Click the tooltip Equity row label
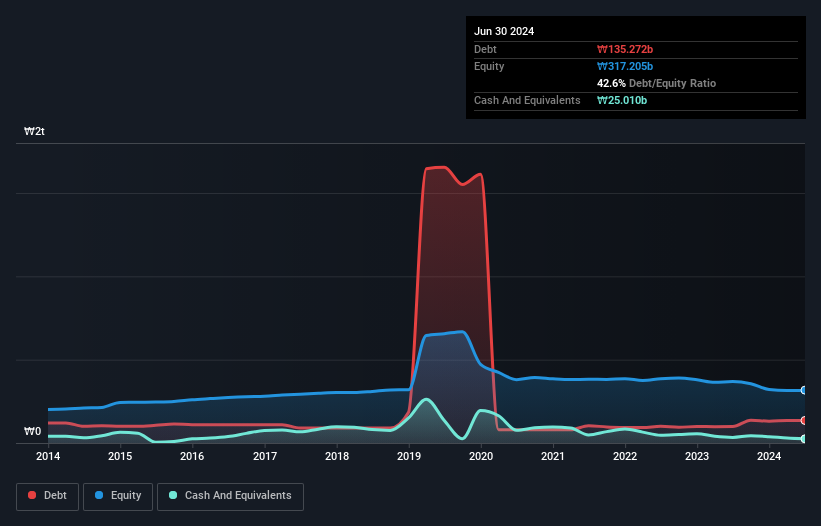The width and height of the screenshot is (821, 526). pyautogui.click(x=489, y=66)
